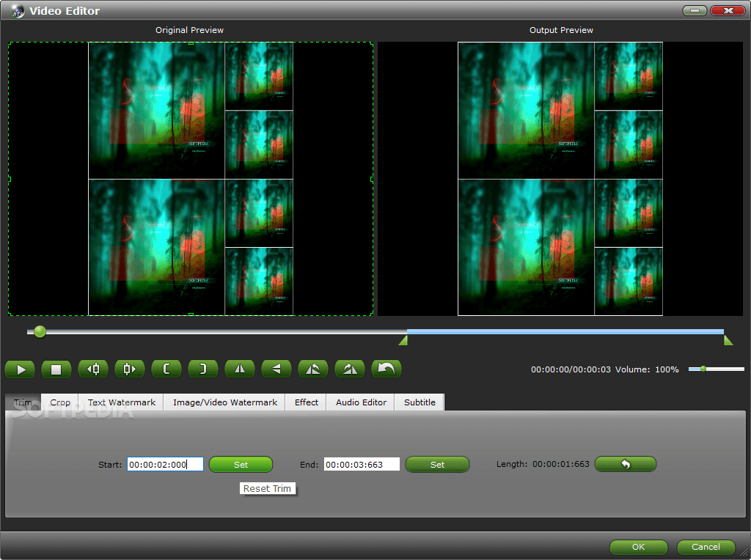Flip video vertically
This screenshot has width=751, height=560.
click(x=276, y=369)
